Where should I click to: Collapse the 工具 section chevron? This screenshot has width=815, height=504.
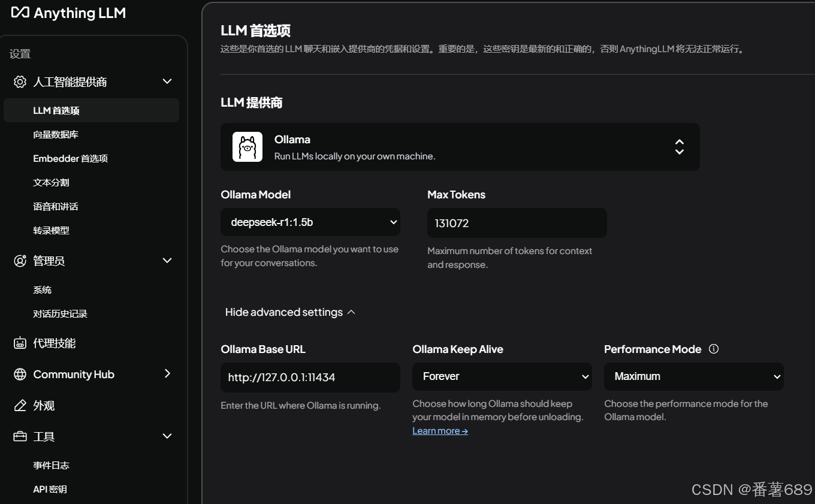(167, 436)
